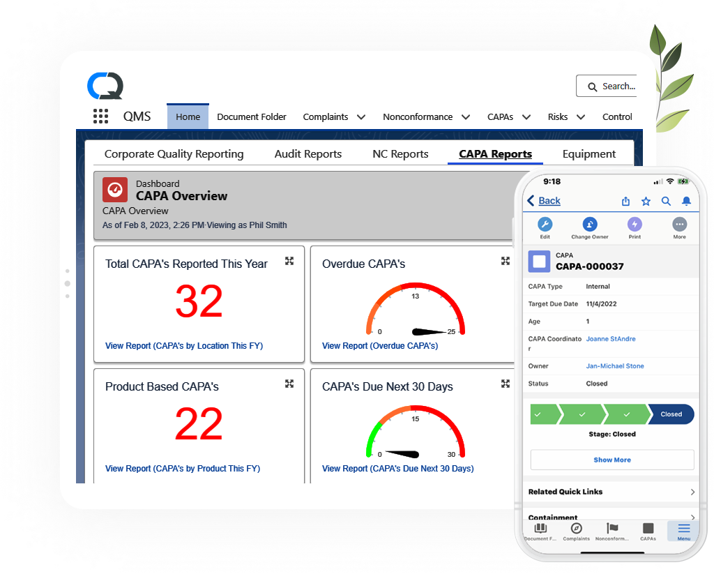This screenshot has height=588, width=714.
Task: Tap the notification bell icon
Action: [686, 201]
